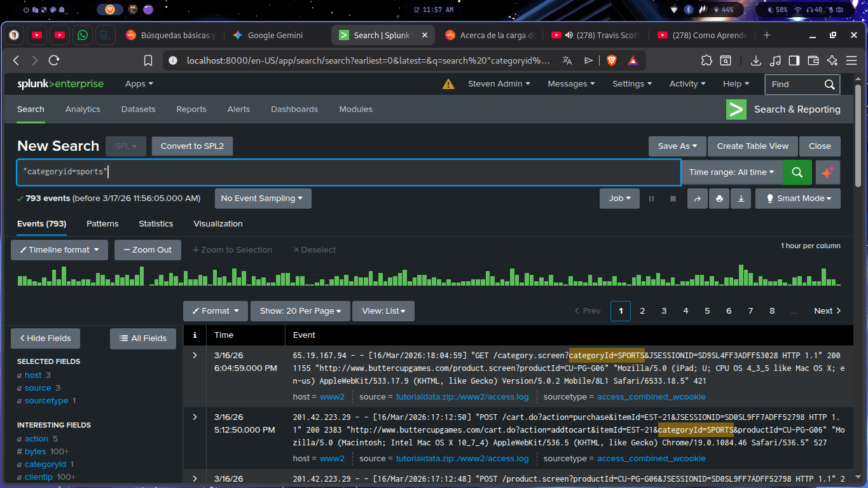The image size is (868, 488).
Task: Open the Smart Mode dropdown
Action: point(797,199)
